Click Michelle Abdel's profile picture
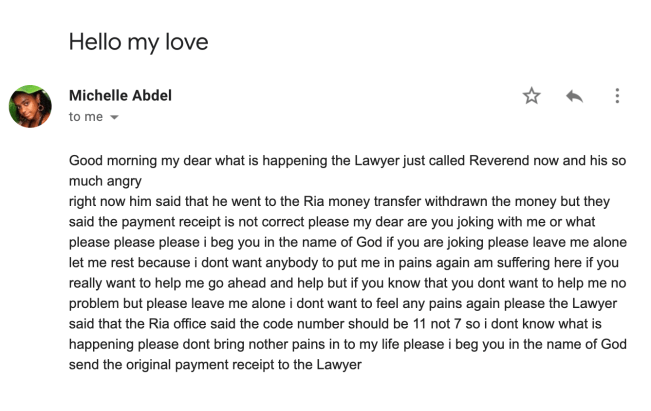This screenshot has width=651, height=411. coord(30,106)
